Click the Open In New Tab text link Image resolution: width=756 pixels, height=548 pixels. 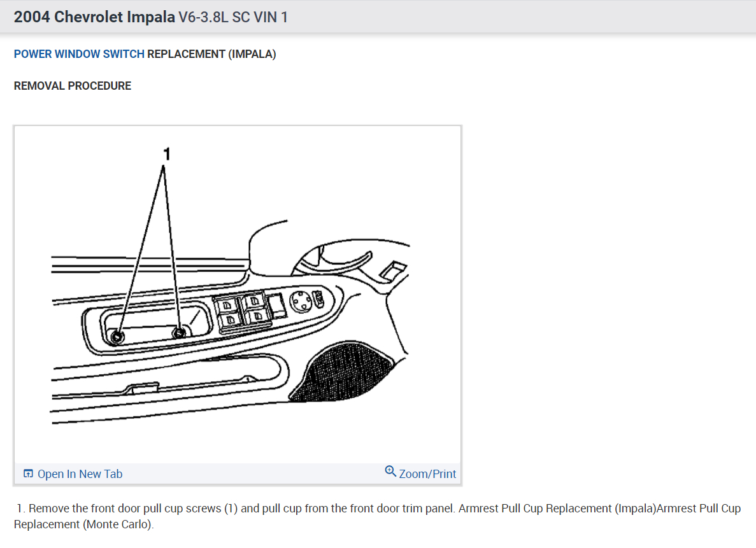(x=80, y=474)
